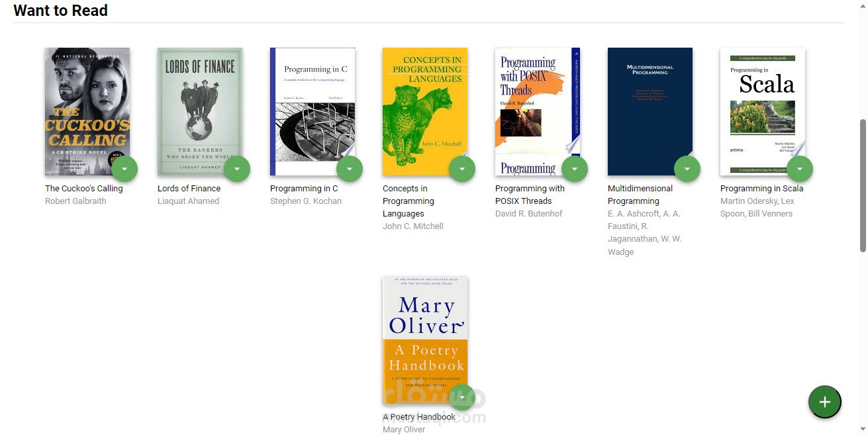The height and width of the screenshot is (435, 868).
Task: Select Concepts in Programming Languages cover
Action: [x=425, y=111]
